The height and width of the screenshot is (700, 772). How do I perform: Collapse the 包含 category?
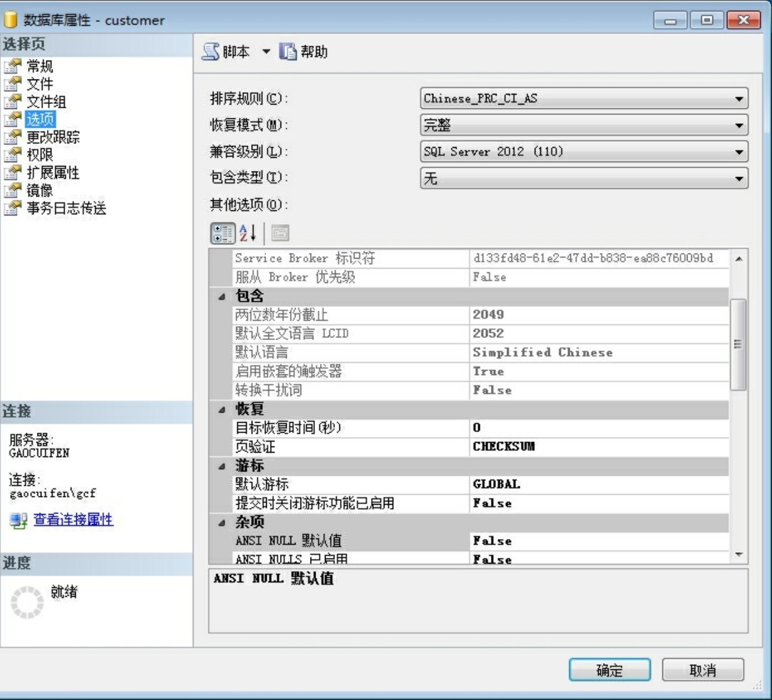(222, 296)
